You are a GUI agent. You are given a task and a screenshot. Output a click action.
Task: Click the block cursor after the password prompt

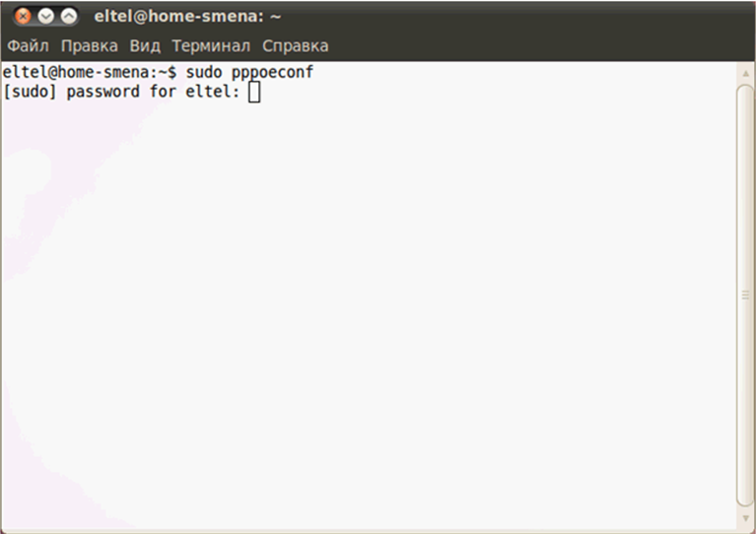[x=254, y=93]
